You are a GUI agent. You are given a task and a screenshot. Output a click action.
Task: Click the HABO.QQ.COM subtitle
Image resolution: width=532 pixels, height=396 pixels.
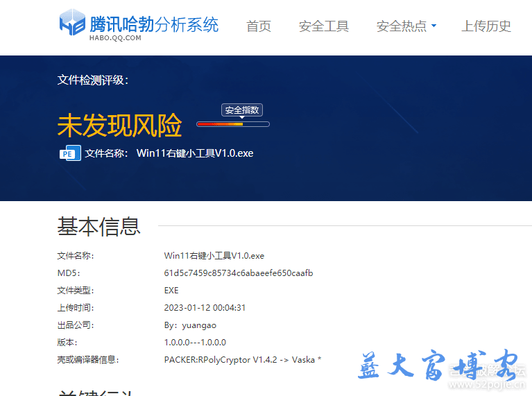[115, 38]
